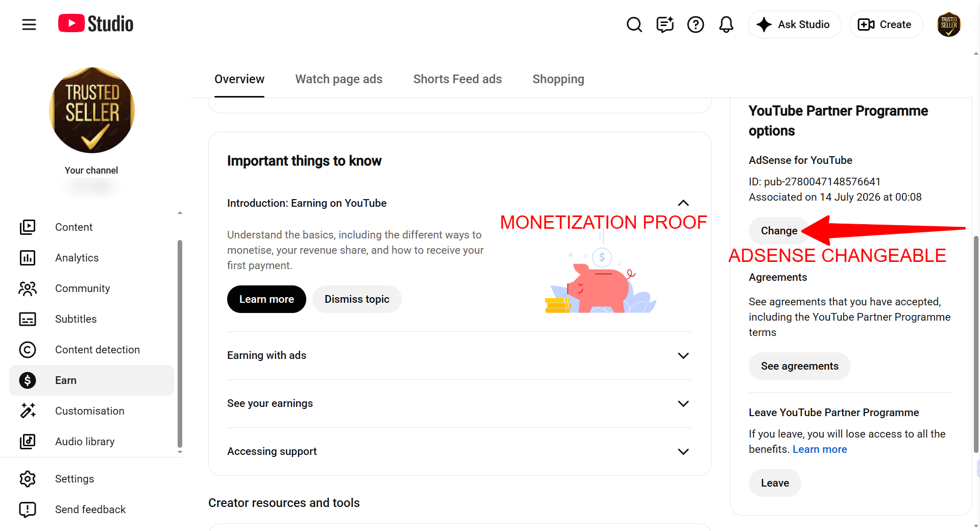Open Community in the sidebar
Viewport: 980px width, 531px height.
(x=92, y=288)
